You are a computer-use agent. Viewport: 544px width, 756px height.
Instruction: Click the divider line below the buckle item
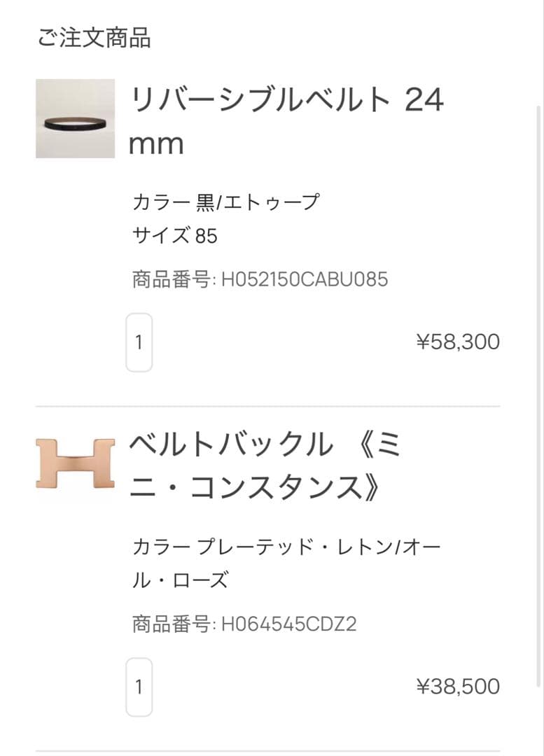click(x=267, y=750)
